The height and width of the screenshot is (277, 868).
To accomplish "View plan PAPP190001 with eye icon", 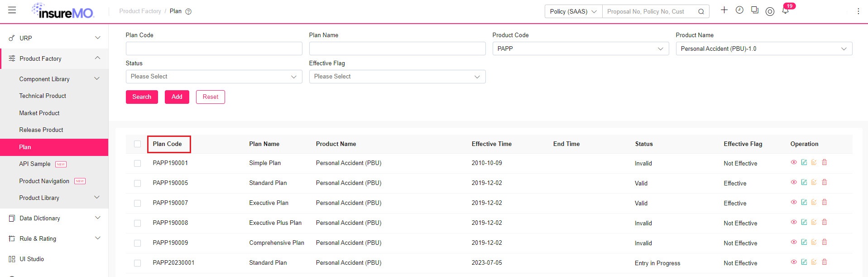I will (794, 162).
